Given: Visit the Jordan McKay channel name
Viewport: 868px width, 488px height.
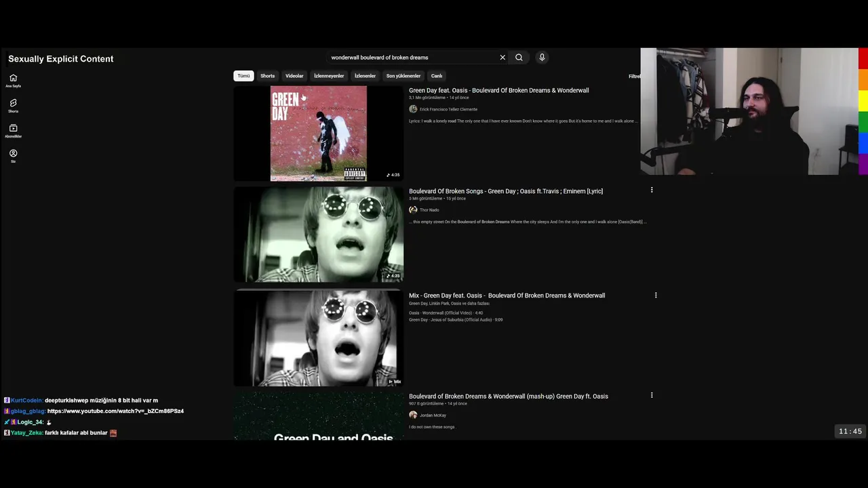Looking at the screenshot, I should coord(433,415).
